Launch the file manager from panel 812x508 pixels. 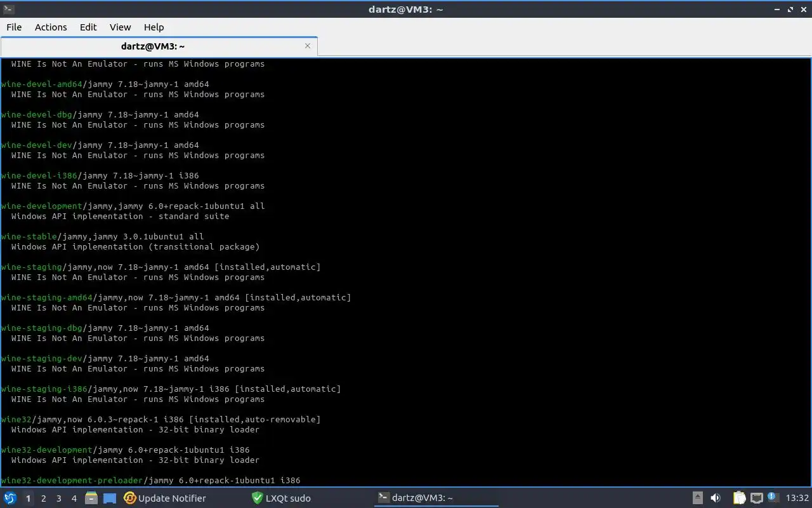[91, 498]
